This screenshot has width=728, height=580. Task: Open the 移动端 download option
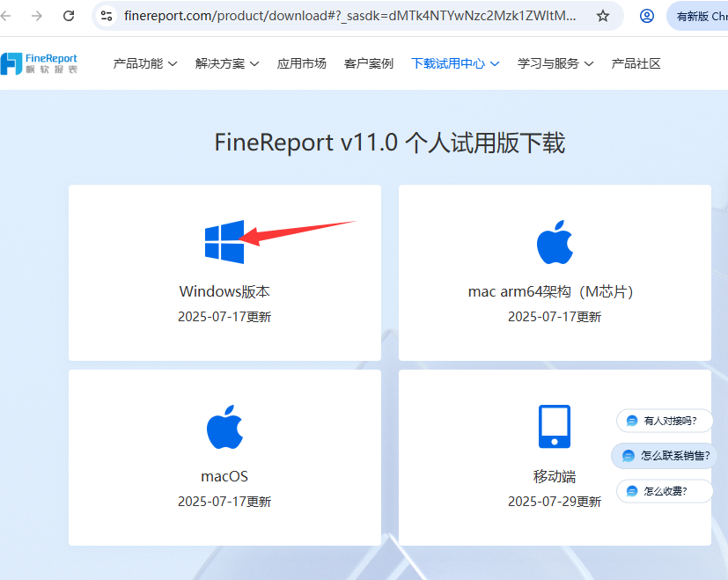[x=555, y=458]
